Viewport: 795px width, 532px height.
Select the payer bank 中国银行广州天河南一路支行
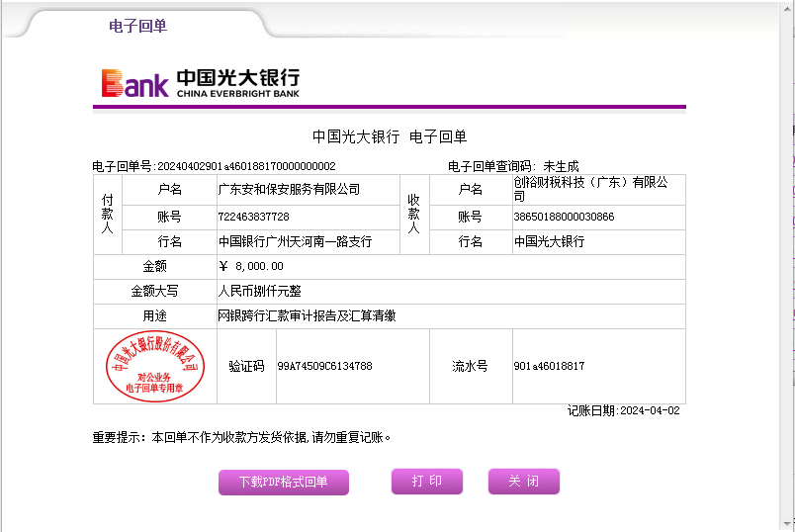click(x=295, y=241)
